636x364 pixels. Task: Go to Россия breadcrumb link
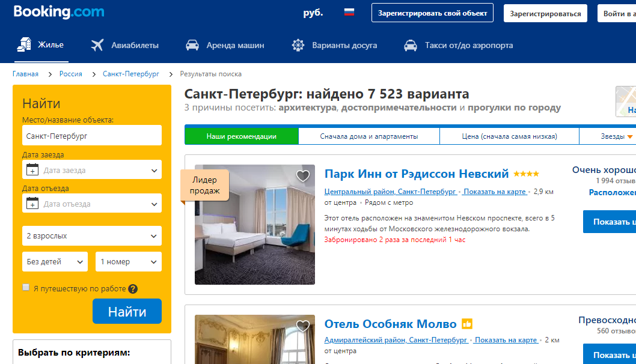coord(70,74)
